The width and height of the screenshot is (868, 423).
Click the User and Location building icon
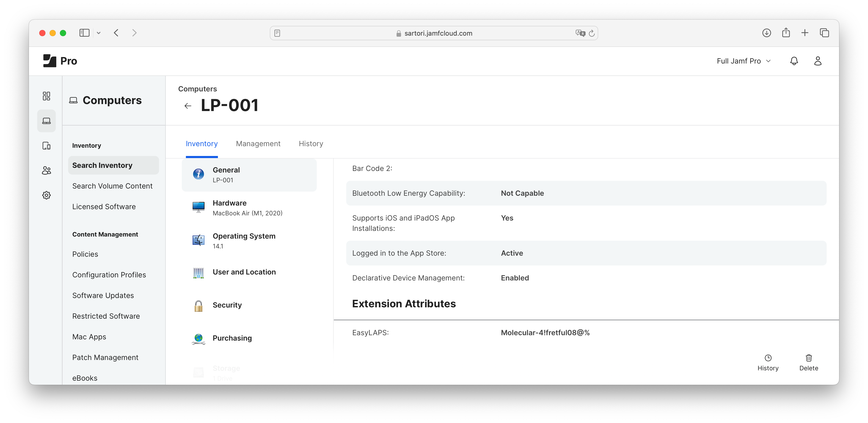tap(198, 273)
